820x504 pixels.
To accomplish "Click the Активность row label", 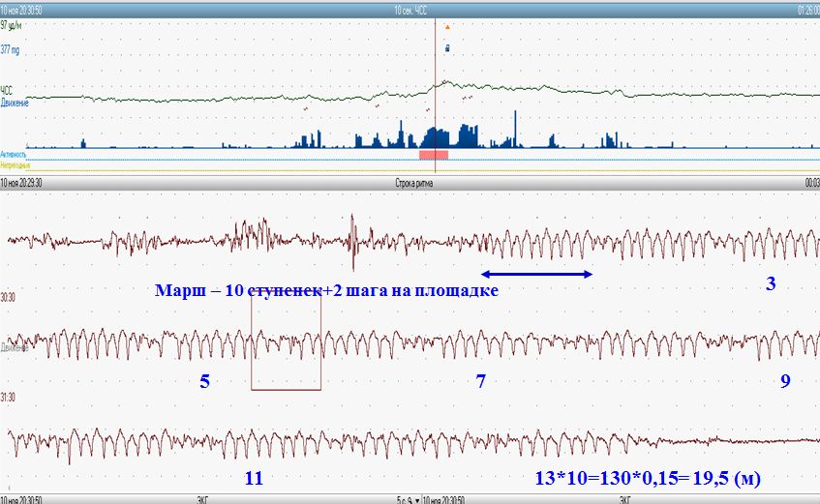I will coord(14,154).
